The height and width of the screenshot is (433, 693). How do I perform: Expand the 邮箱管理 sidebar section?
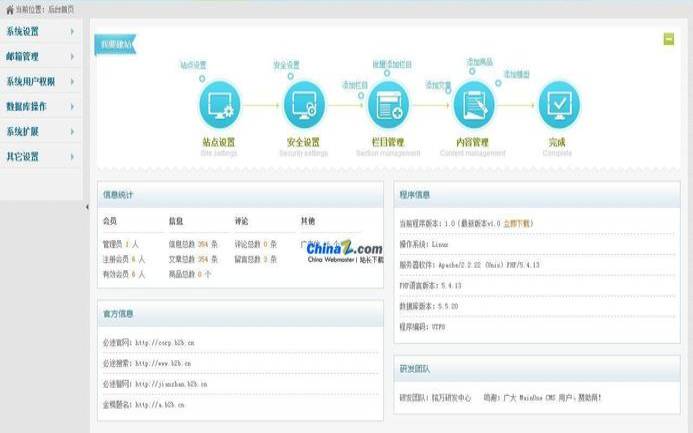point(40,56)
